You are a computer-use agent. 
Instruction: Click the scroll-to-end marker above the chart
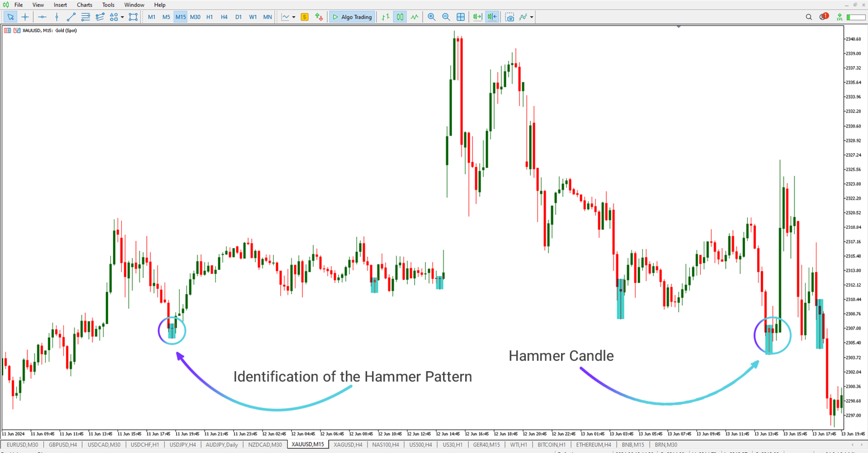(679, 26)
